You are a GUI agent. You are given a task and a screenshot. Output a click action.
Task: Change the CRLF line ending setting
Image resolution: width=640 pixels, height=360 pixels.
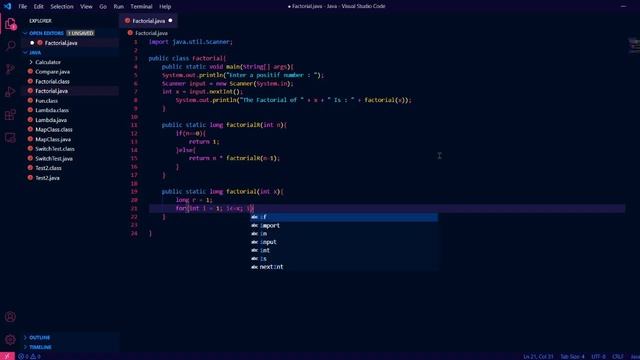(x=618, y=357)
